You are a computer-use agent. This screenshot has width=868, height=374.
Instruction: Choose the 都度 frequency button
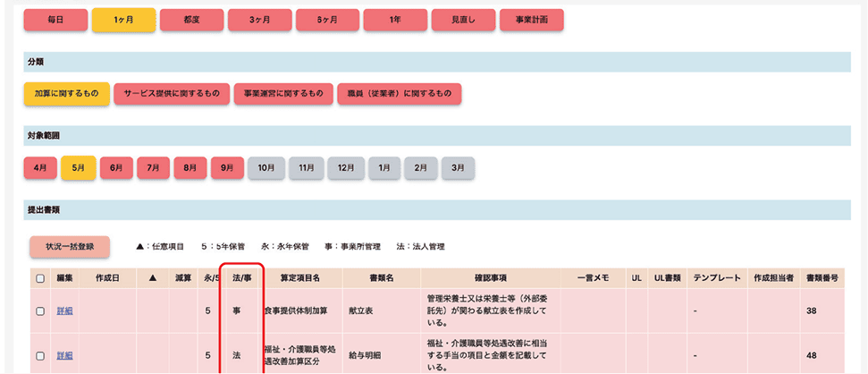(191, 20)
